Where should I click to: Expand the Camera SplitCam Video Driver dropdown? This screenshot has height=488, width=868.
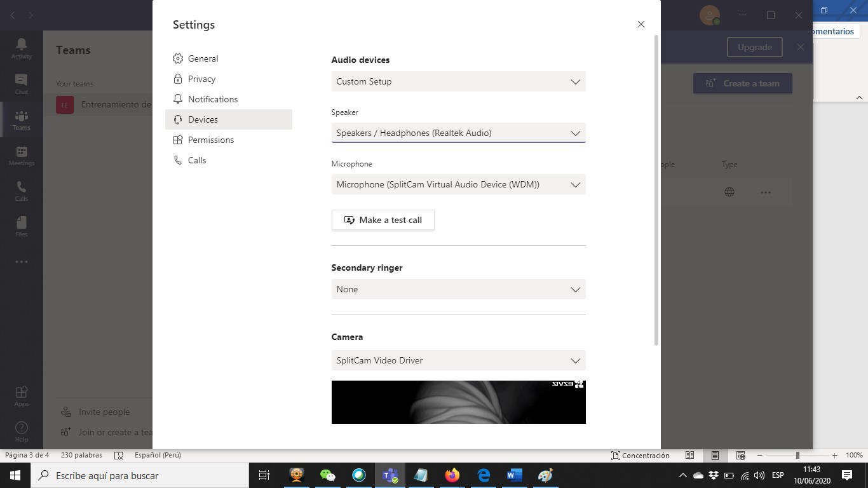(x=458, y=360)
